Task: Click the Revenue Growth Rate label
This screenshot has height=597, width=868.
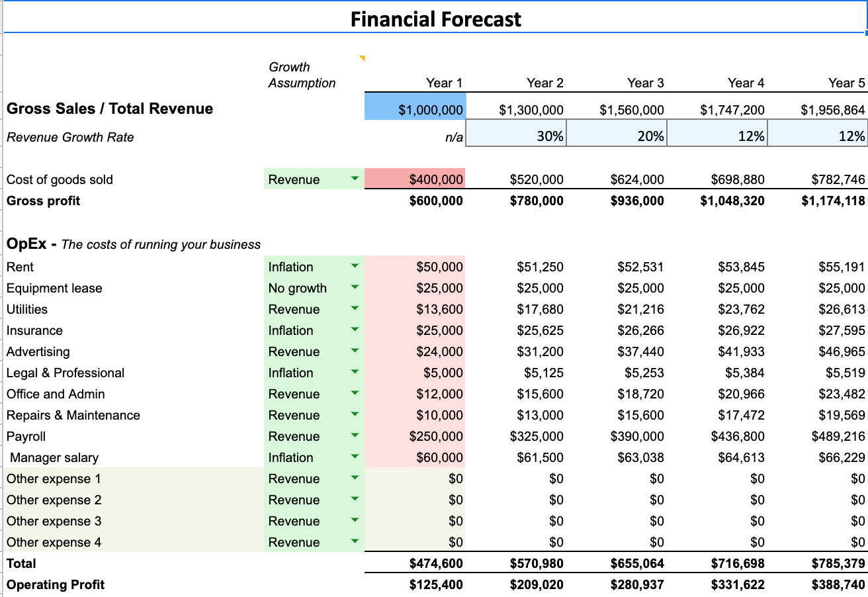Action: [x=70, y=137]
